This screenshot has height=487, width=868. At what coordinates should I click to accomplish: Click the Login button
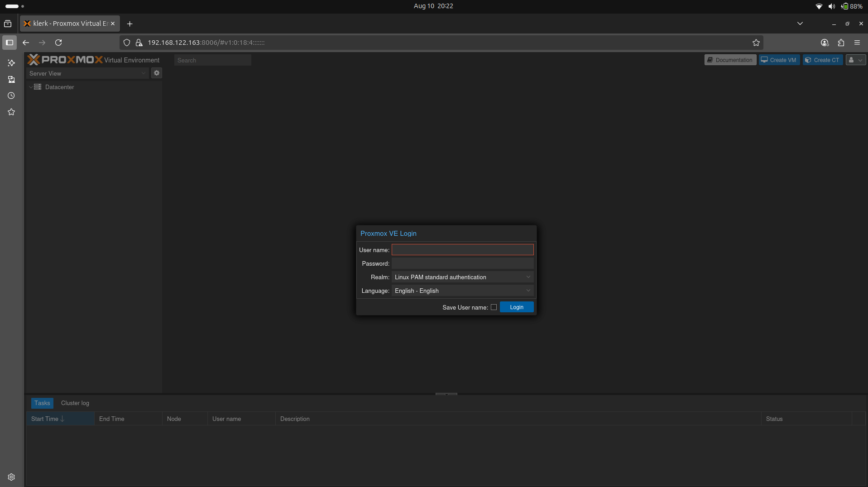pyautogui.click(x=516, y=307)
